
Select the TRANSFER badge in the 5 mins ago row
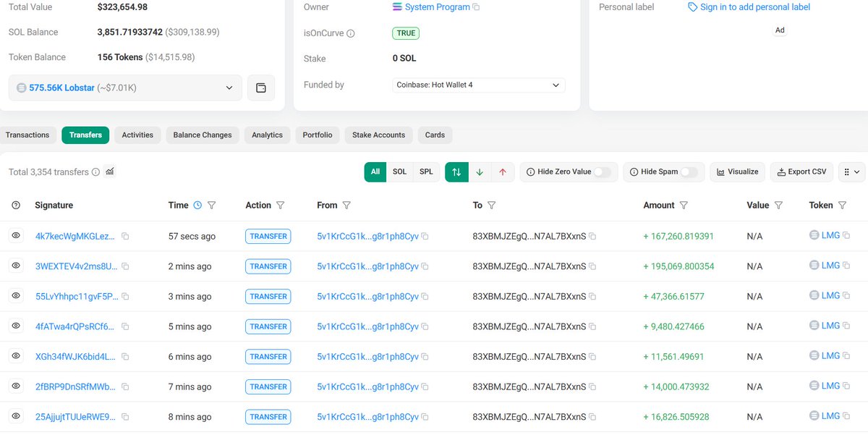coord(268,326)
